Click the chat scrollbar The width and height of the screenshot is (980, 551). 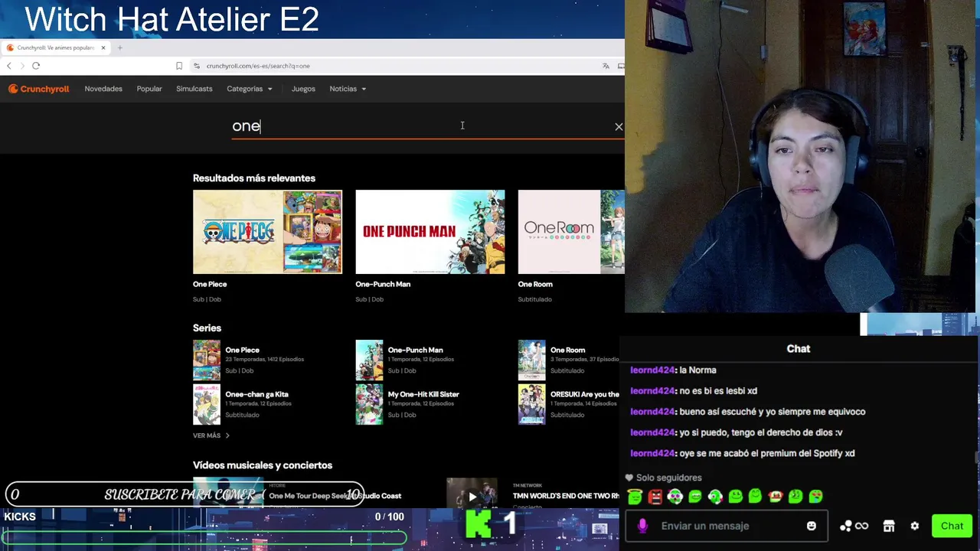(x=975, y=457)
